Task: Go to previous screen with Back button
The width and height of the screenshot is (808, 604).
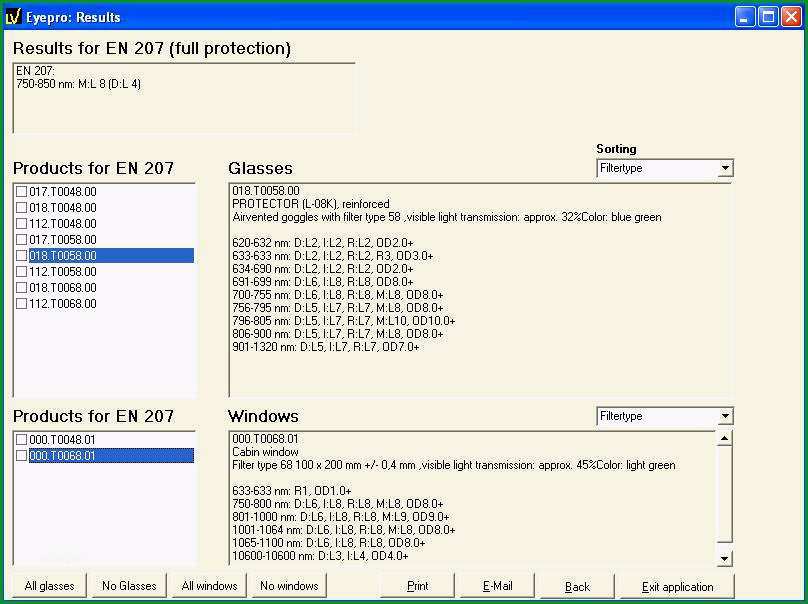Action: (577, 586)
